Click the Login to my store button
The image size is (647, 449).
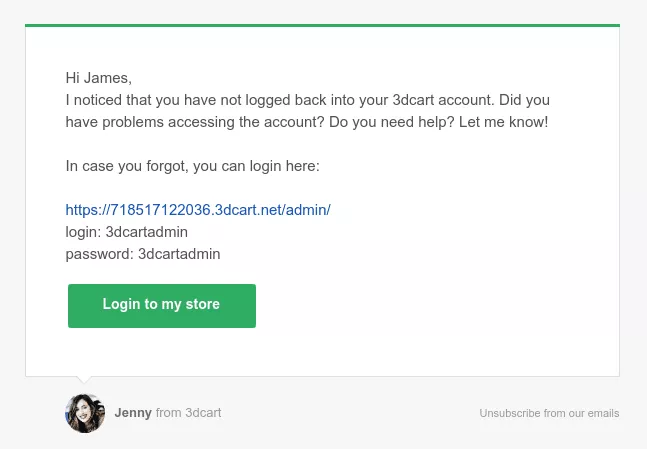(161, 305)
